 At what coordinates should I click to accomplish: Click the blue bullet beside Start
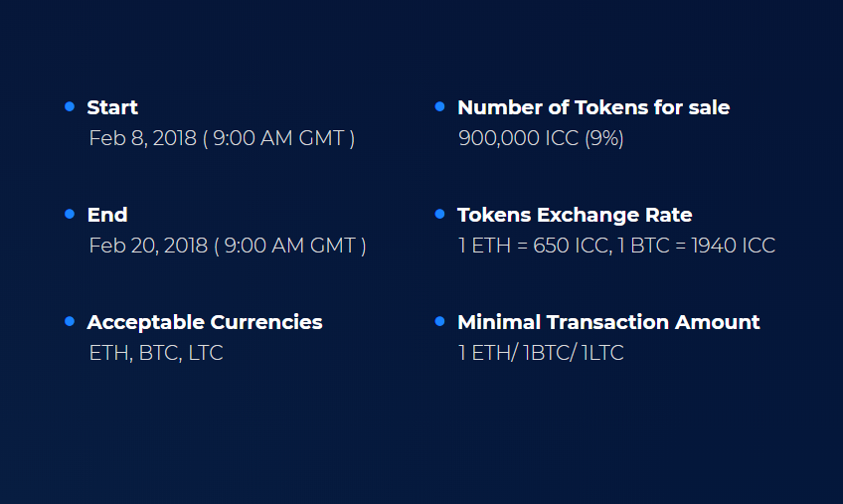pyautogui.click(x=70, y=106)
